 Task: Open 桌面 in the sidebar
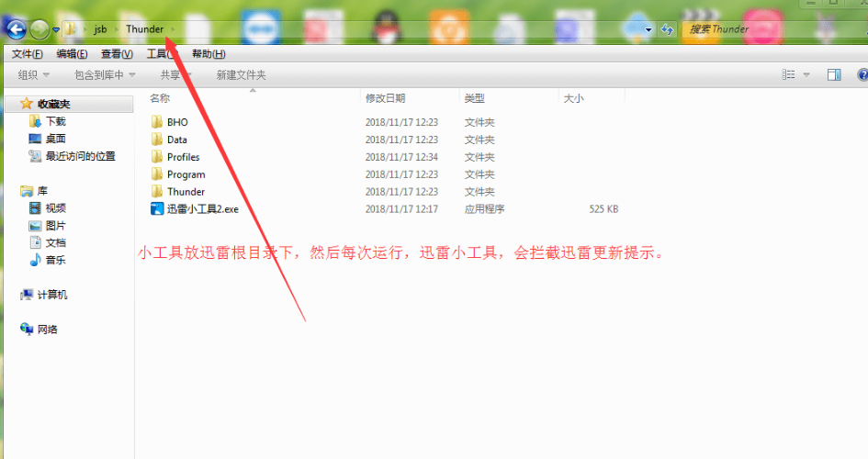pos(56,139)
